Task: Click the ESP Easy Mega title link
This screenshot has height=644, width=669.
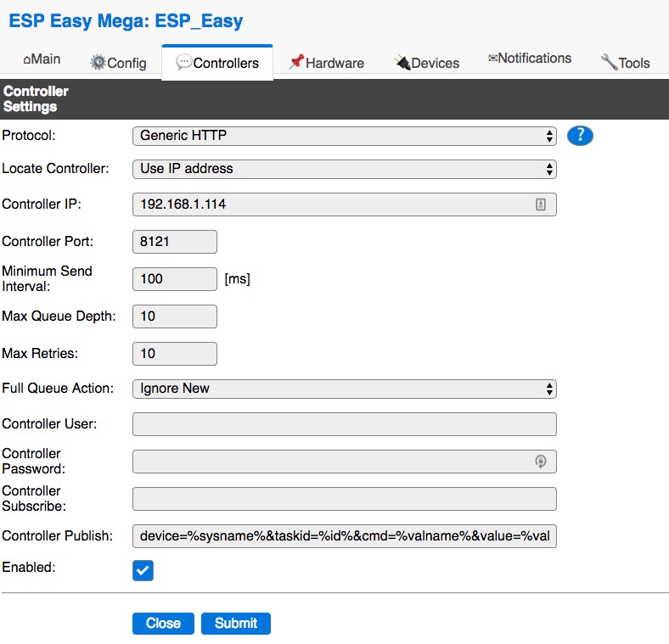Action: (126, 21)
